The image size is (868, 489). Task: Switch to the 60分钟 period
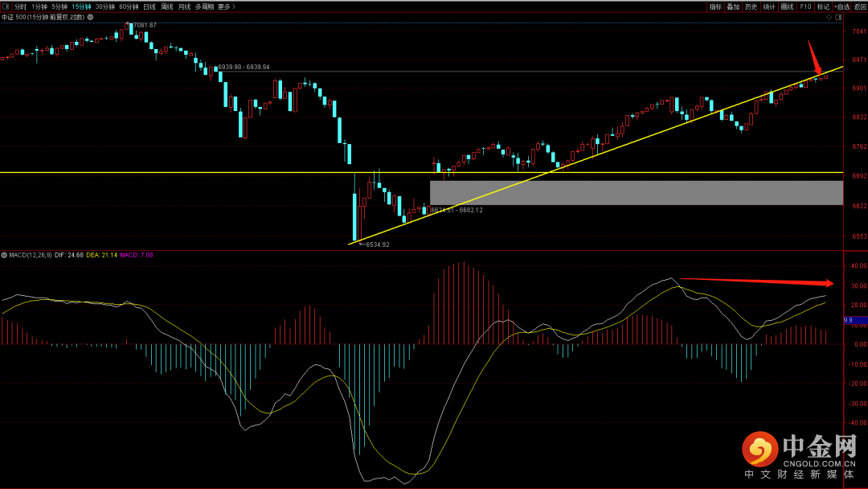[129, 6]
